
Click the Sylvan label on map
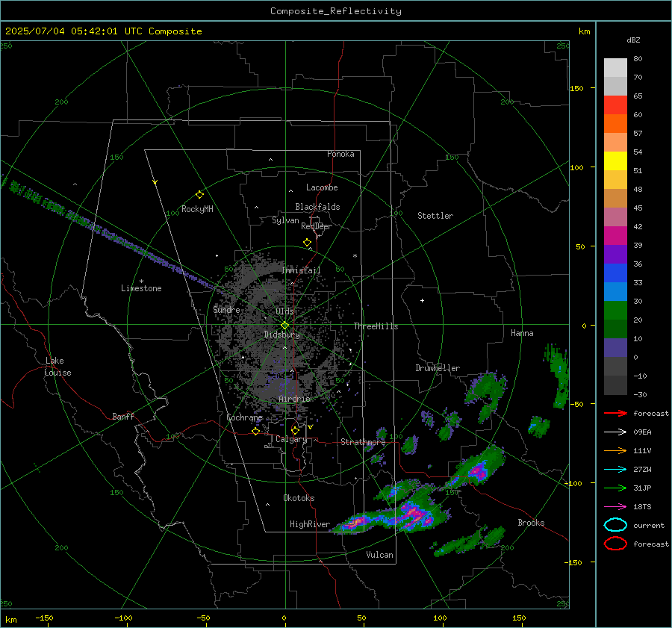tap(285, 221)
